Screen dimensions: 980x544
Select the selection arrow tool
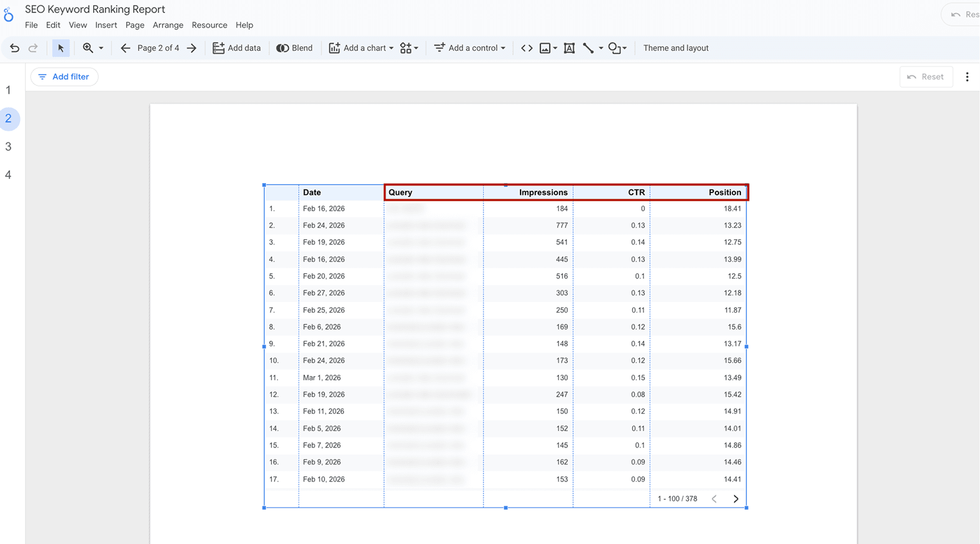[x=61, y=48]
